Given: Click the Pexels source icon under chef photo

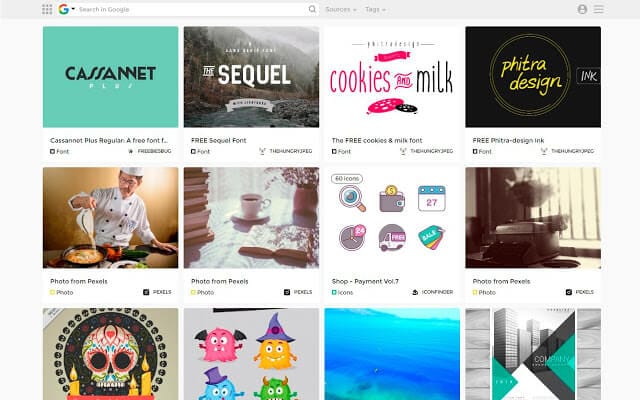Looking at the screenshot, I should click(146, 292).
